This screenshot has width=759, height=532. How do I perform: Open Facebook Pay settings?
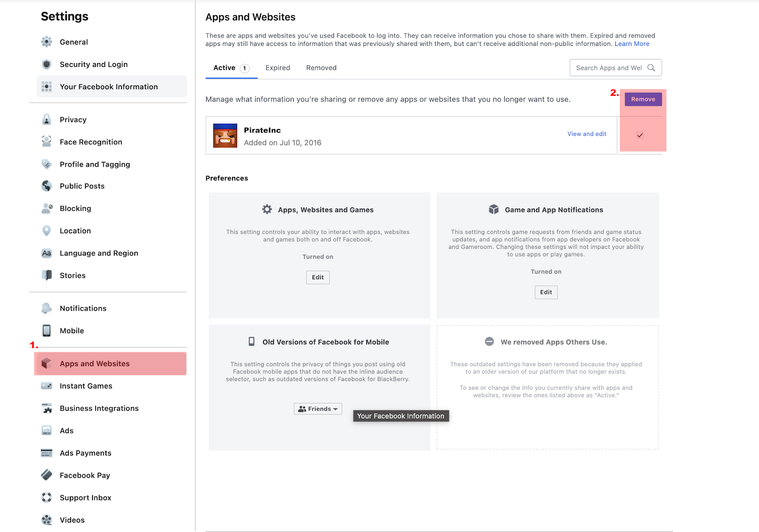click(111, 475)
